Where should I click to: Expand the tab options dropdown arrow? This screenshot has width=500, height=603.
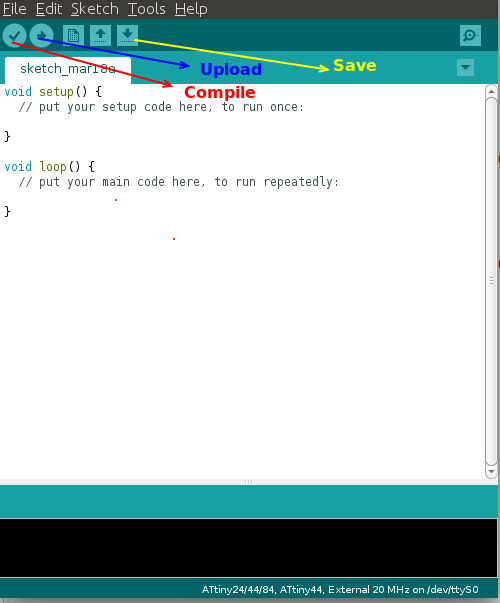pyautogui.click(x=465, y=68)
